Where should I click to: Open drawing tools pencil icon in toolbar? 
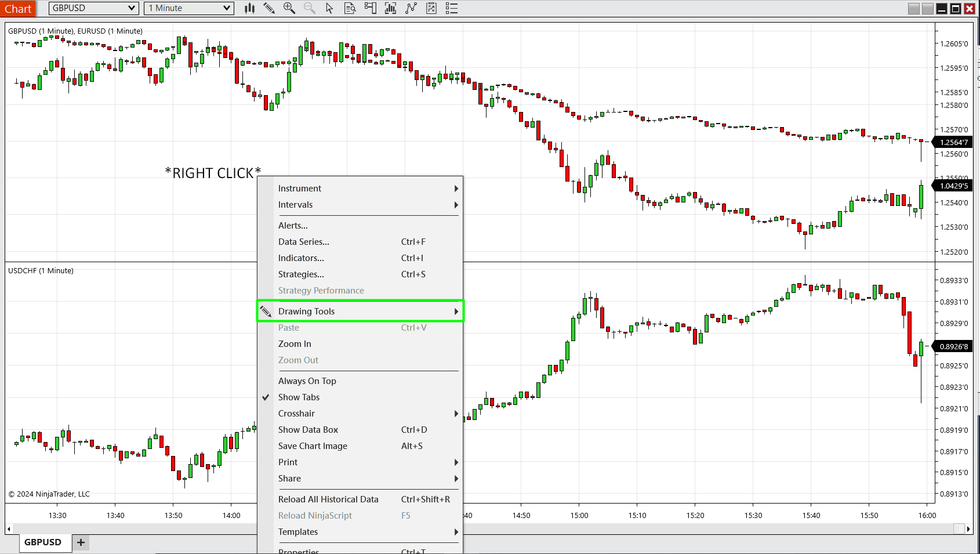click(x=269, y=8)
